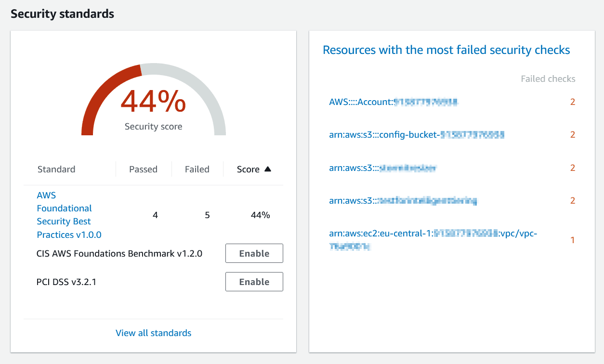Enable the PCI DSS v3.2.1 standard
This screenshot has width=604, height=364.
[x=254, y=282]
